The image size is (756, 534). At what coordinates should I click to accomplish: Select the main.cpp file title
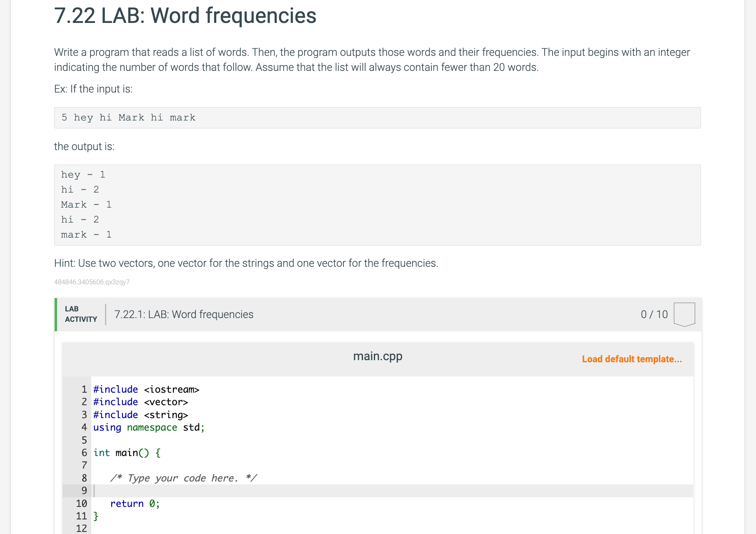(x=378, y=356)
